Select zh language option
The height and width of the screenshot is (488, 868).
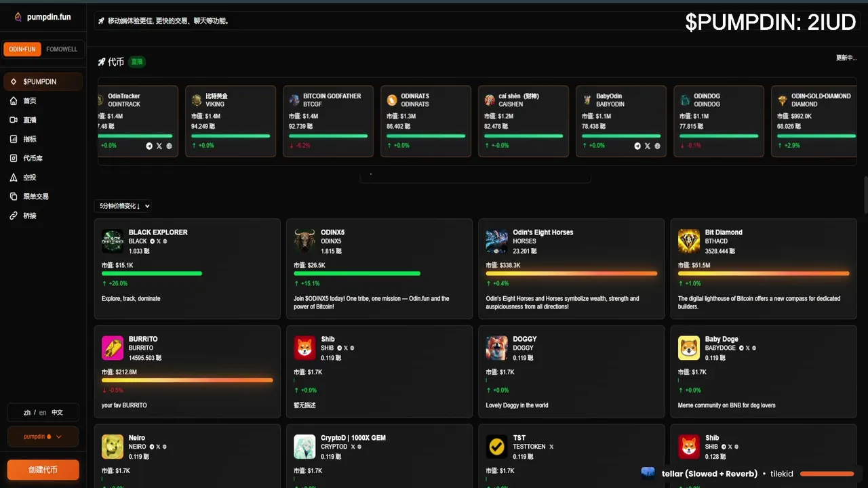coord(27,412)
